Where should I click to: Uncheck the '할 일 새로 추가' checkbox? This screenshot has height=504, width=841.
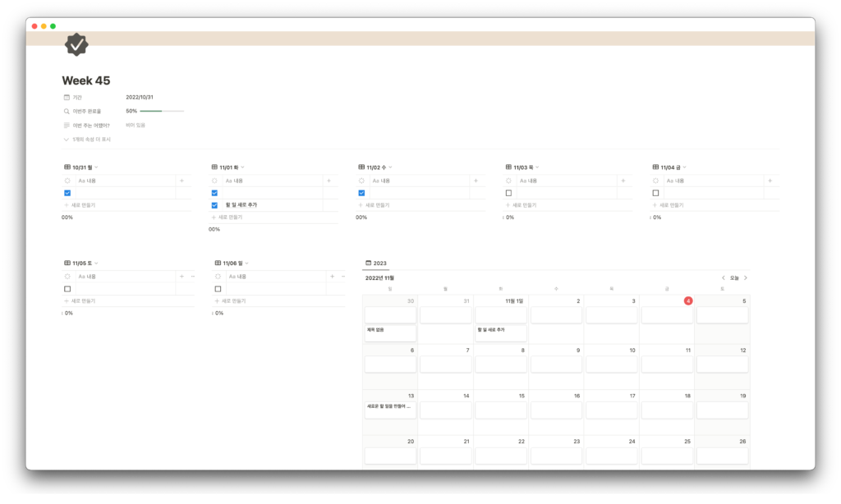[214, 205]
